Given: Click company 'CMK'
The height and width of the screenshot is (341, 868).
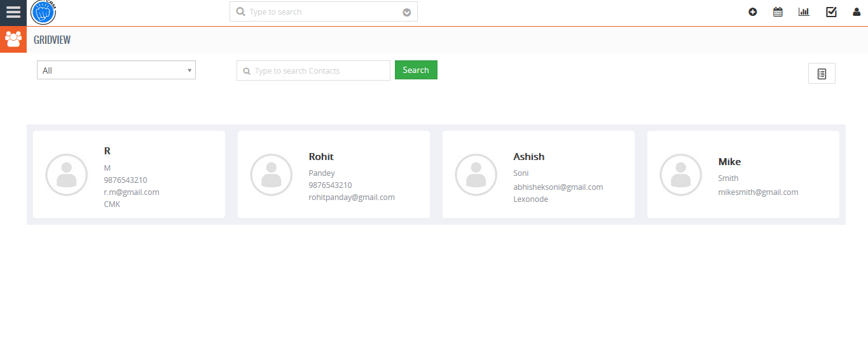Looking at the screenshot, I should coord(112,204).
